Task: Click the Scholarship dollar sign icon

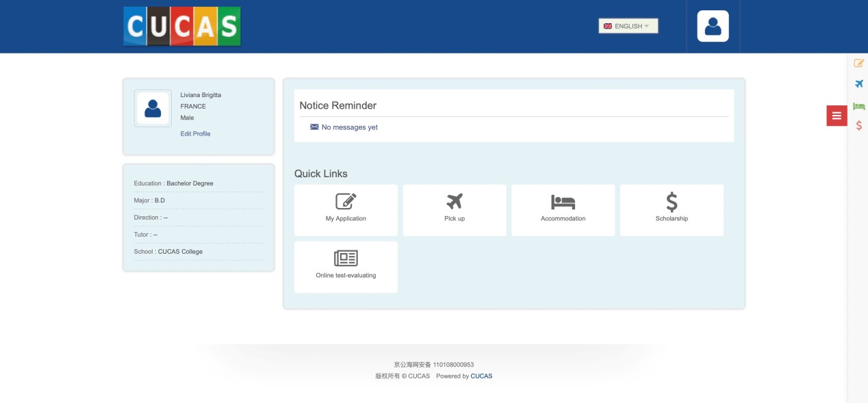Action: pyautogui.click(x=672, y=201)
